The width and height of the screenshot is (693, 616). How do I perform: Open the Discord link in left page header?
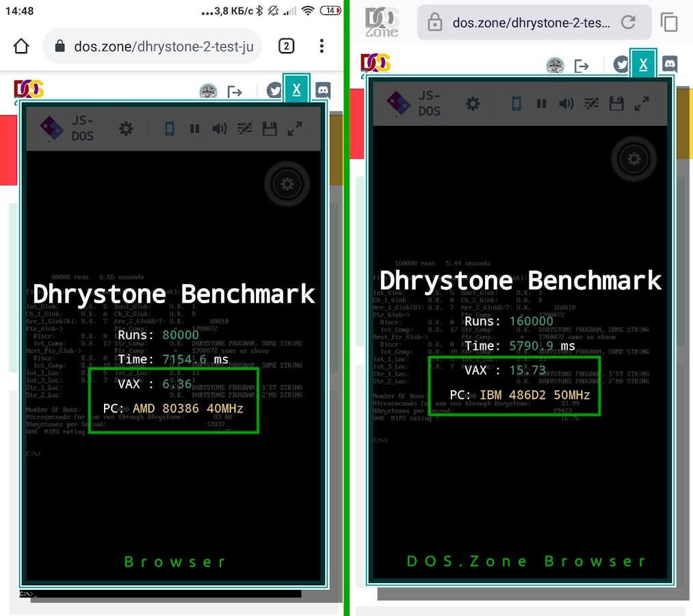(x=323, y=90)
